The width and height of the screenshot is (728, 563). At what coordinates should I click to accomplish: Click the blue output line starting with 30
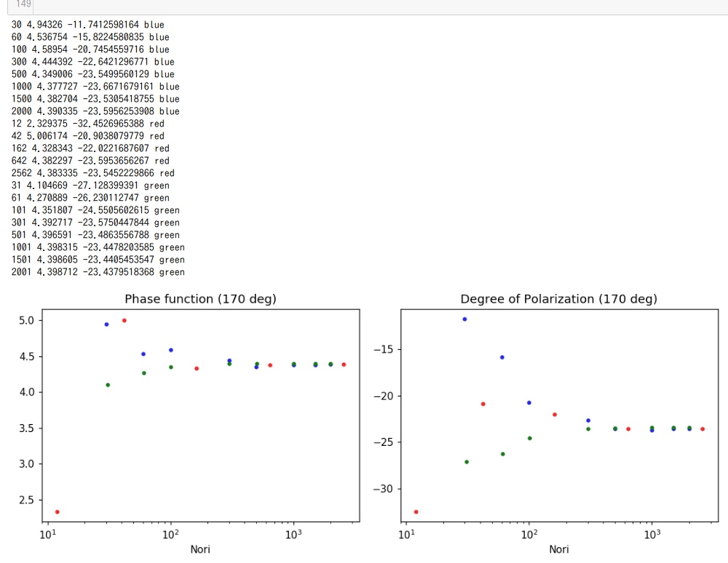coord(87,24)
